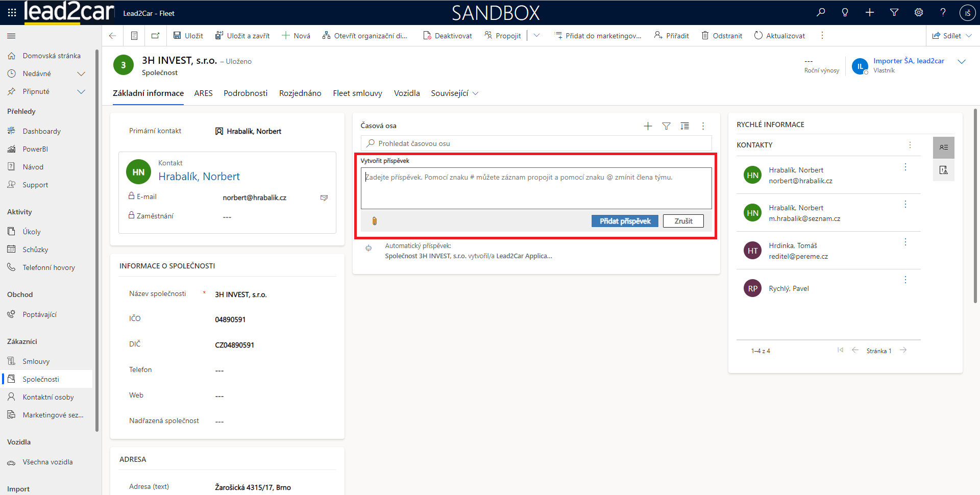980x495 pixels.
Task: Click the timeline search input field
Action: [536, 143]
